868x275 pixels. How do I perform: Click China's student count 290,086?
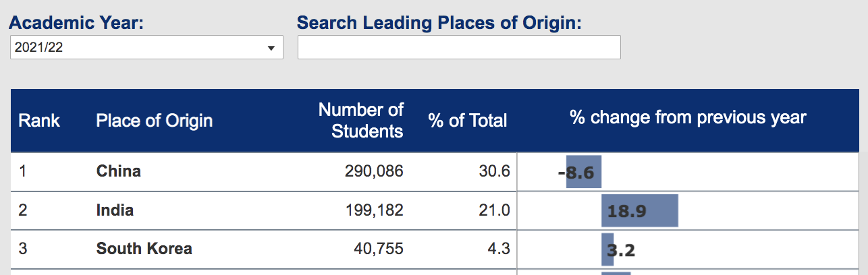coord(374,171)
